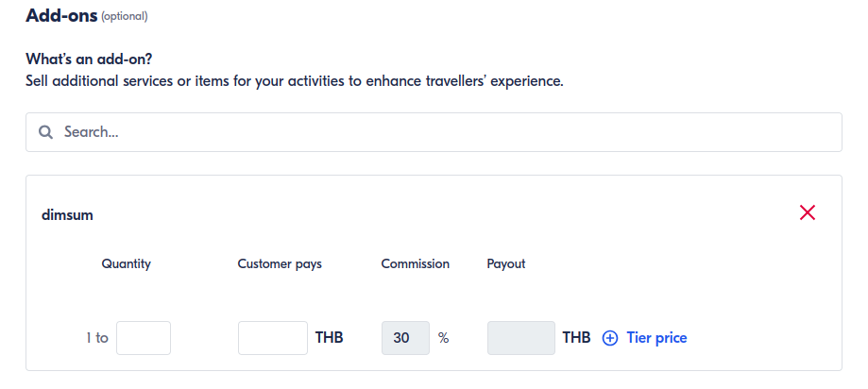The width and height of the screenshot is (868, 389).
Task: Click the "(optional)" label next to Add-ons
Action: tap(125, 16)
